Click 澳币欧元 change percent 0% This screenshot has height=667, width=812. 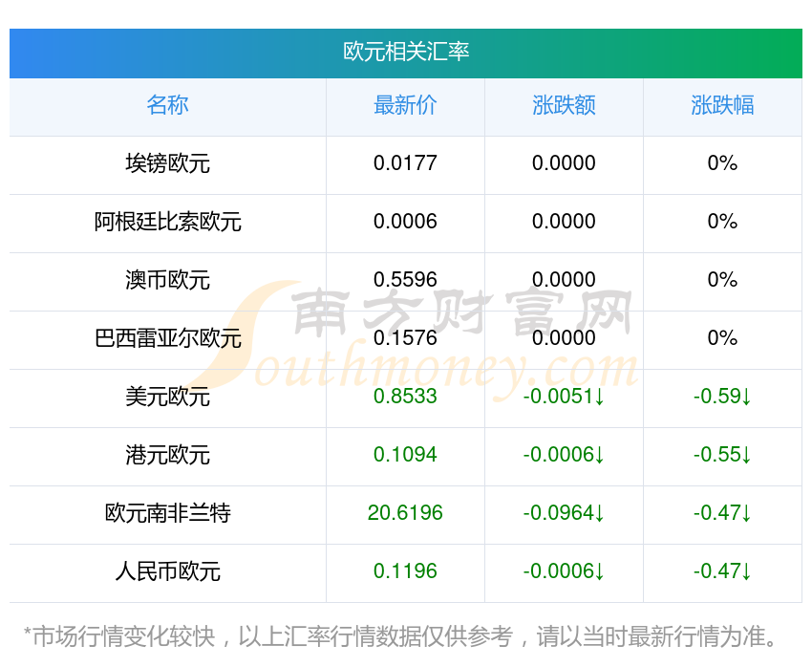[722, 280]
